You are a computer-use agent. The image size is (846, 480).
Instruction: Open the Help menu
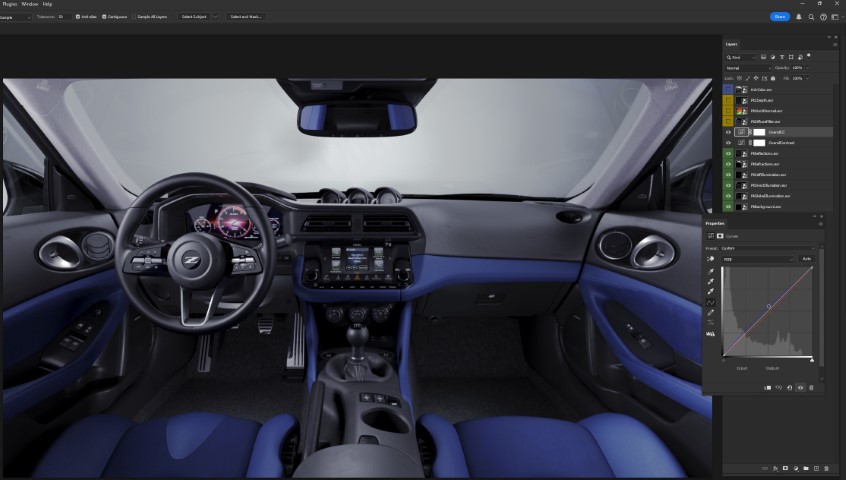coord(47,4)
